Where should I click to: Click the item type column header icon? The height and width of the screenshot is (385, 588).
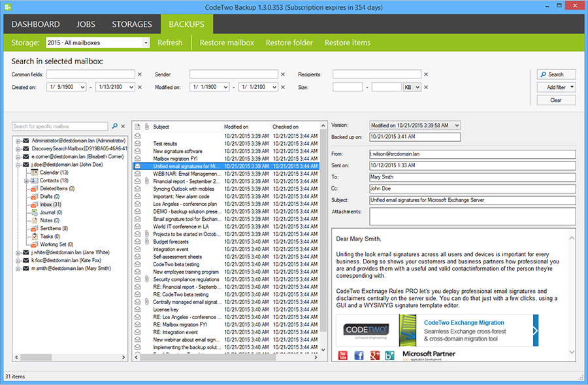pyautogui.click(x=138, y=127)
